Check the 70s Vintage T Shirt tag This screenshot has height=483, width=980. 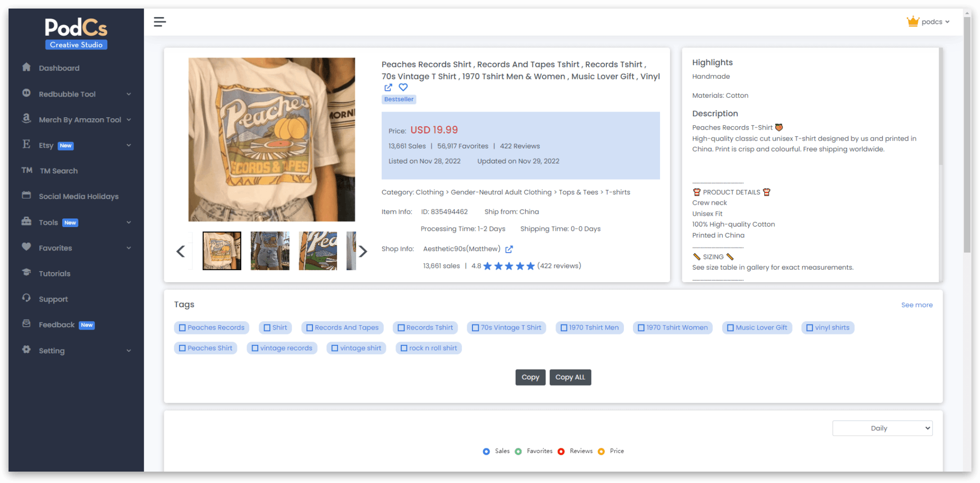point(475,328)
